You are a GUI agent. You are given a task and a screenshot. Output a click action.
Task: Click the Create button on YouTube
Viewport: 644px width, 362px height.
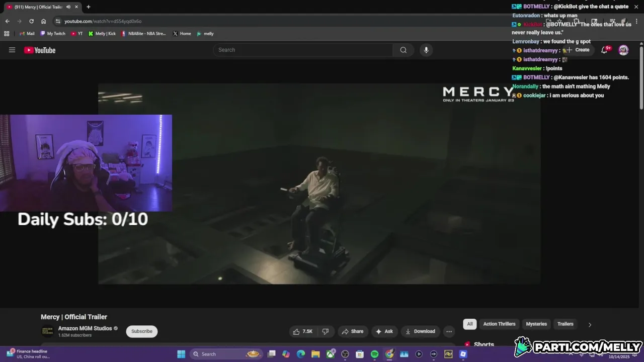point(578,50)
